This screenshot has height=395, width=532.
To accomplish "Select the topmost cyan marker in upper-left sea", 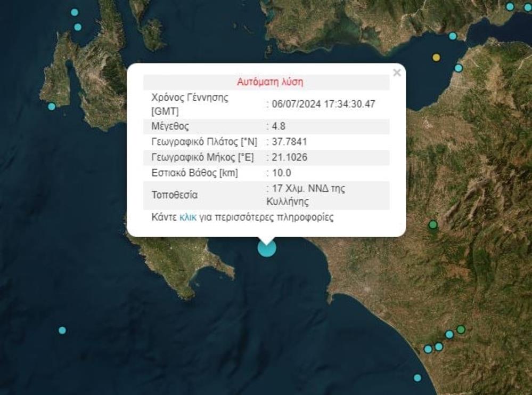I will (75, 12).
